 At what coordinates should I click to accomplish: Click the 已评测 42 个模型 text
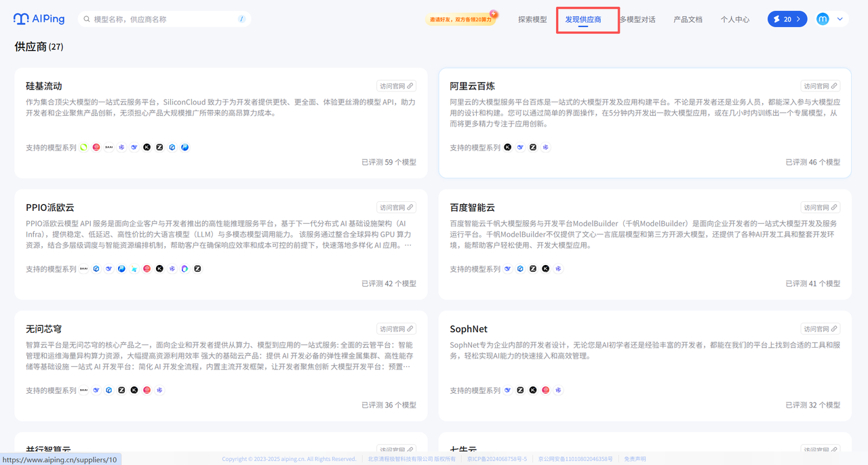(x=389, y=283)
